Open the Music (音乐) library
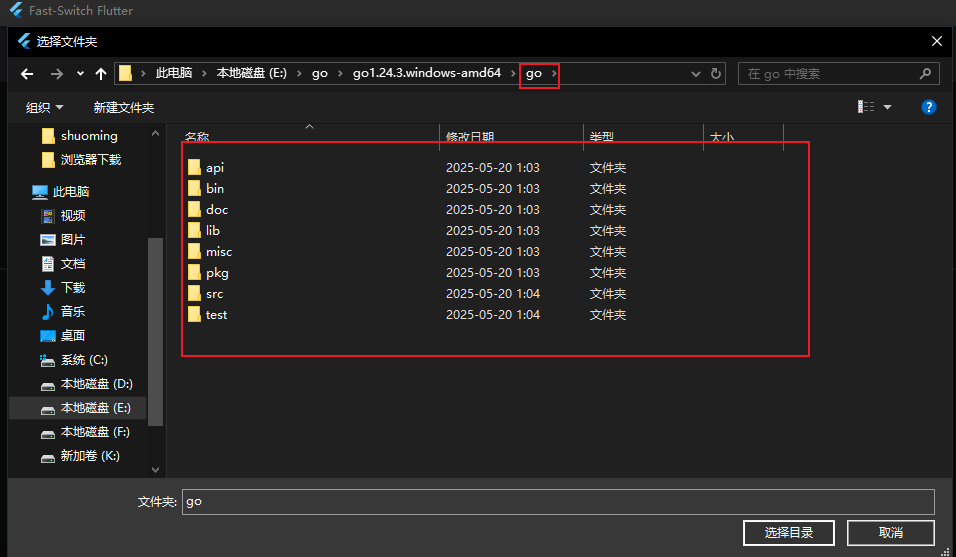 [x=73, y=312]
